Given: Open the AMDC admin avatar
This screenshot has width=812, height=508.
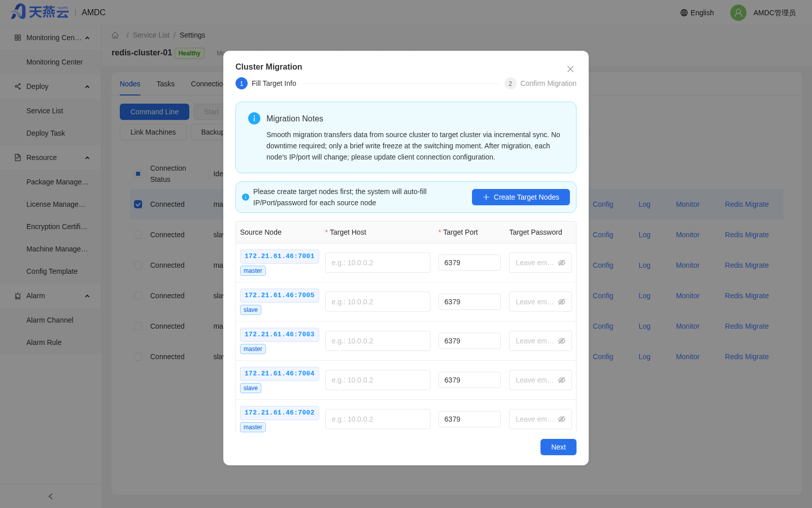Looking at the screenshot, I should click(x=738, y=13).
